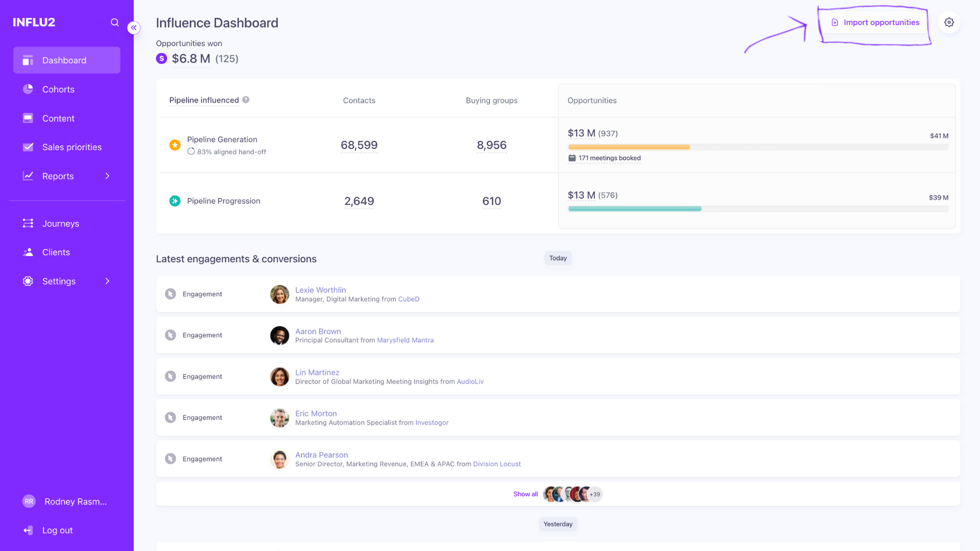The image size is (980, 551).
Task: Click the Import opportunities button
Action: [875, 22]
